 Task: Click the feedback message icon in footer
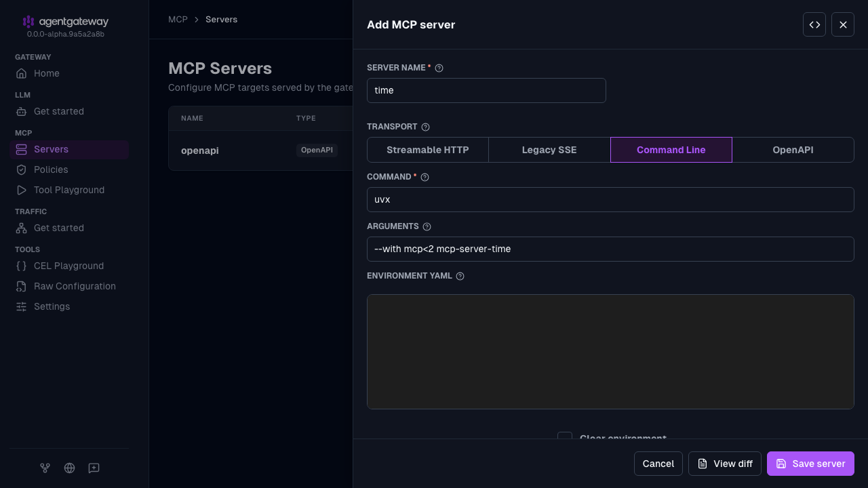[94, 468]
